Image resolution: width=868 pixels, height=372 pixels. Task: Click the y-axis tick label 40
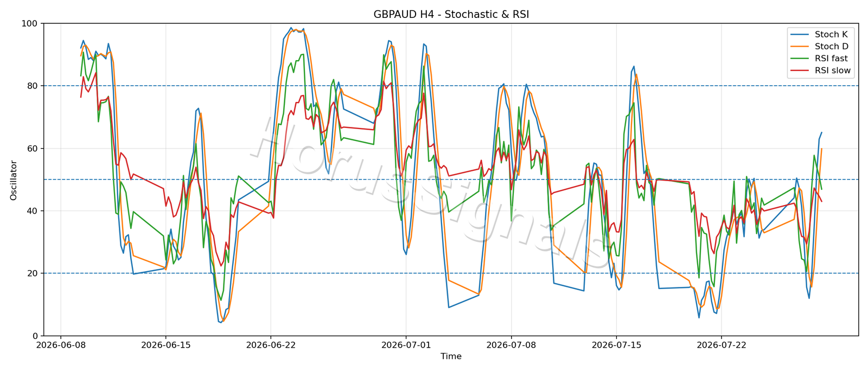coord(33,211)
